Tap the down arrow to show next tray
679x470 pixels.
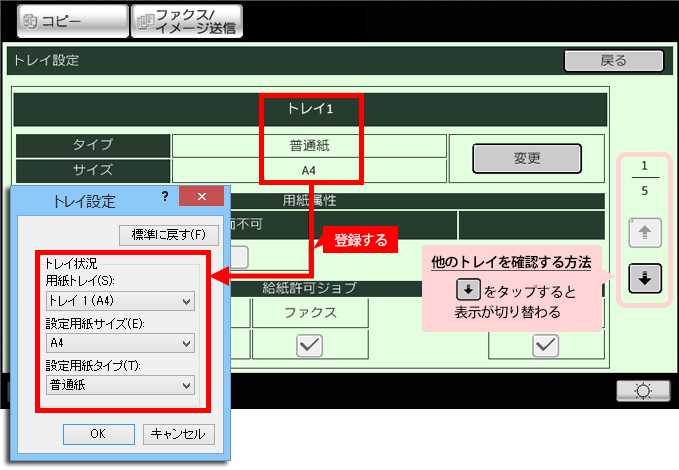point(645,279)
